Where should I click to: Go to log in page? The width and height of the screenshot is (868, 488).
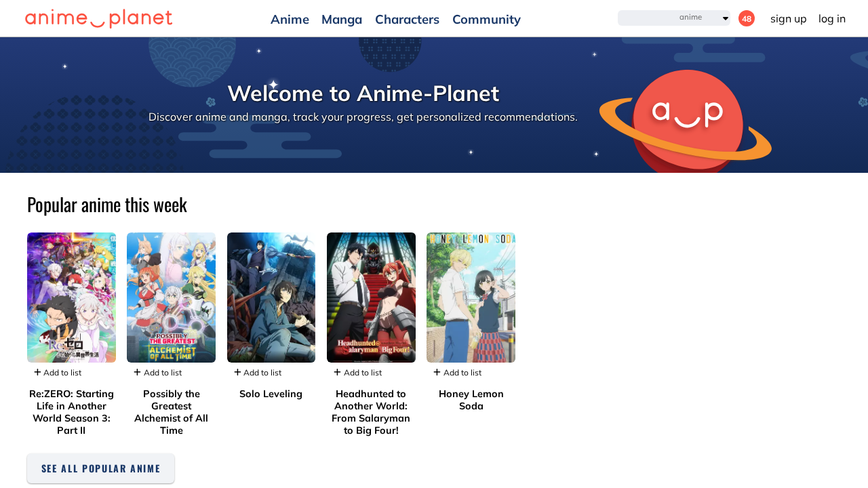[x=832, y=18]
